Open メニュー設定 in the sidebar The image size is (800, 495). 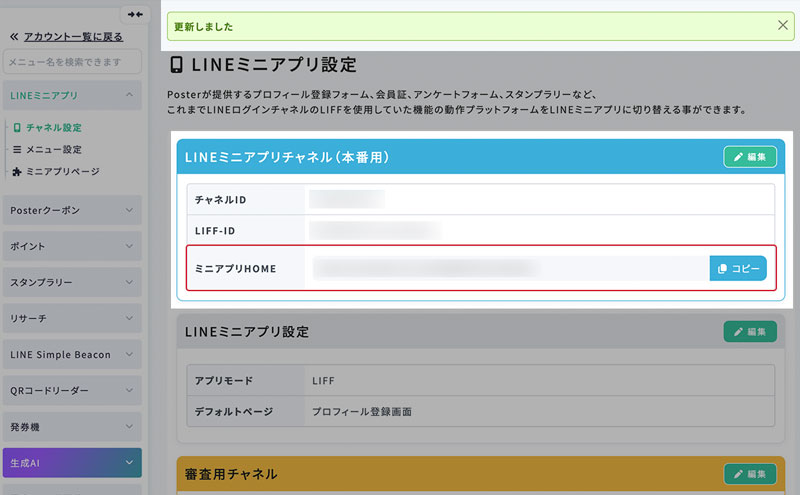pyautogui.click(x=53, y=150)
